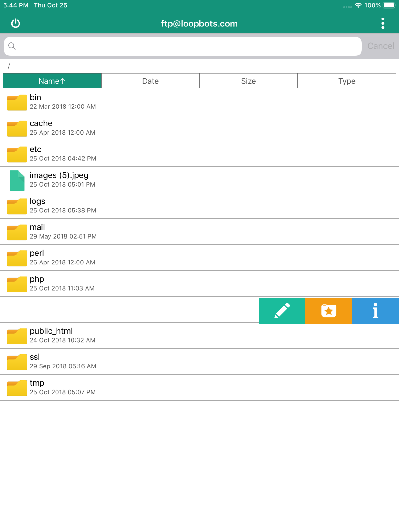Click the magnifier search icon
This screenshot has width=399, height=532.
12,46
